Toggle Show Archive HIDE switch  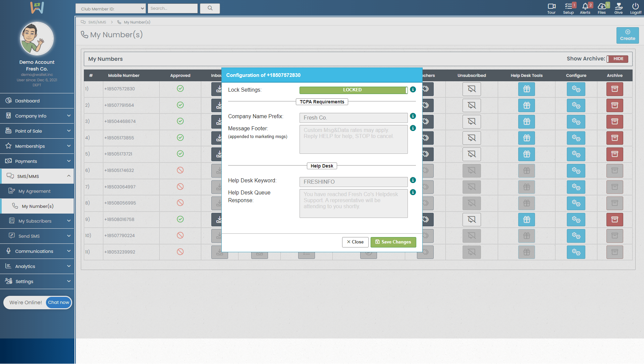point(618,59)
